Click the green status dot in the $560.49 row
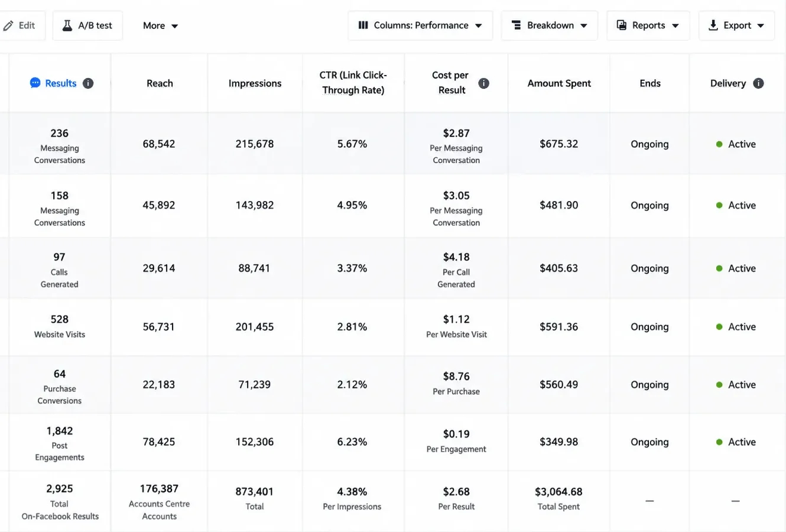Screen dimensions: 786x532 tap(719, 385)
